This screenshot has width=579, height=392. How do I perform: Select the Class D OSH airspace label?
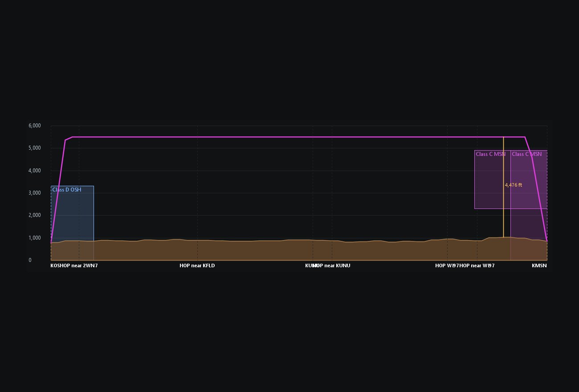coord(67,190)
